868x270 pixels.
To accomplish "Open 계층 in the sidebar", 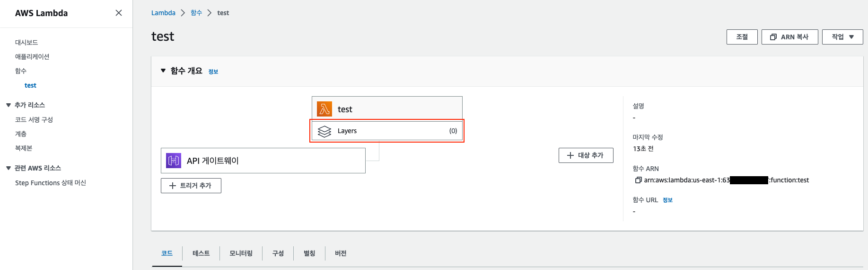I will [21, 134].
